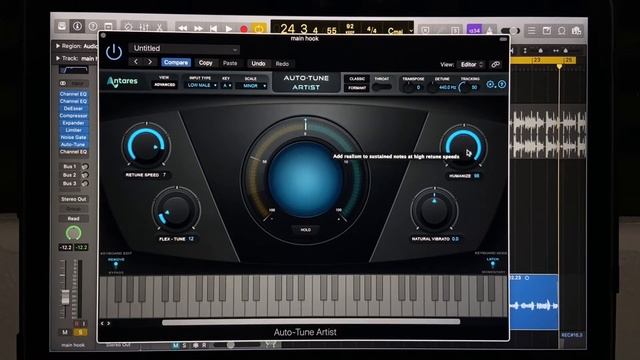Image resolution: width=640 pixels, height=360 pixels.
Task: Open the Logic Mixer icon in toolbar
Action: click(144, 27)
